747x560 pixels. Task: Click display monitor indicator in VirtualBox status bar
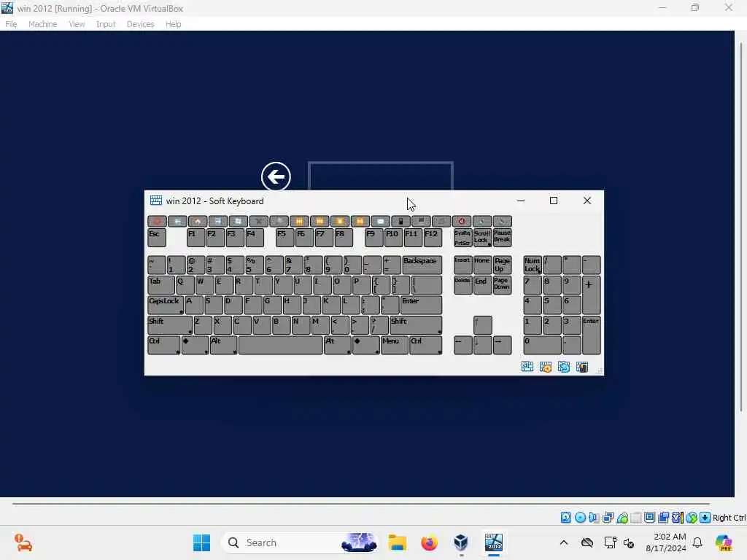(x=649, y=518)
